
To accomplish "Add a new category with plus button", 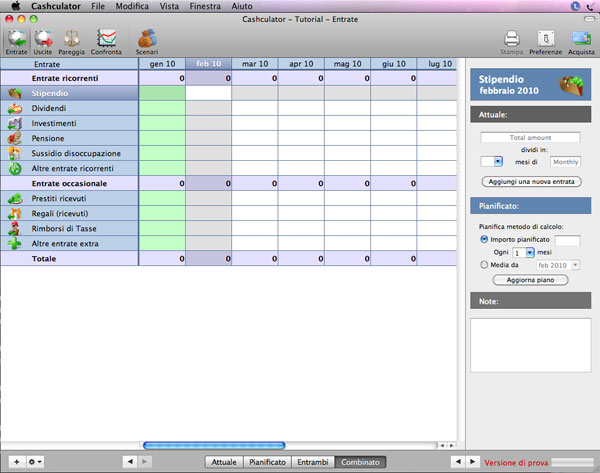I will pyautogui.click(x=17, y=462).
